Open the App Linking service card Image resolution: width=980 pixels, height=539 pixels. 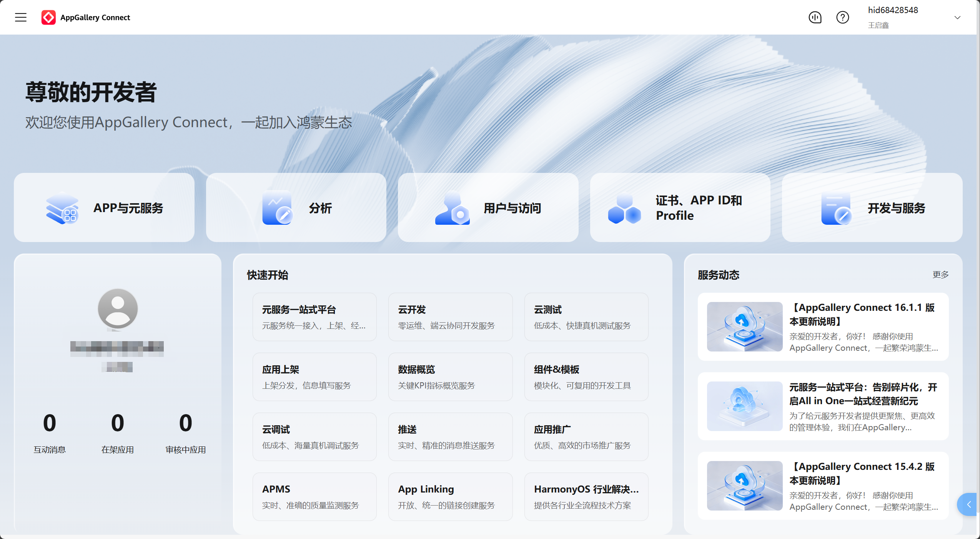(x=450, y=497)
